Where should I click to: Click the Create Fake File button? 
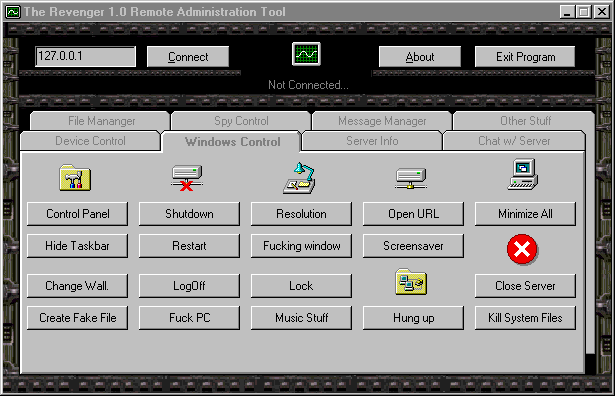pyautogui.click(x=77, y=318)
